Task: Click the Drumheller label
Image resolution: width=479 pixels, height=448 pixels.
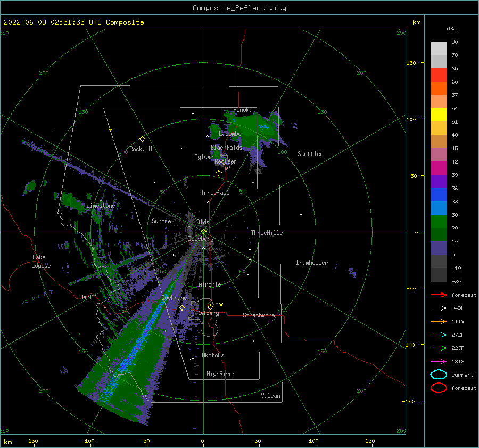Action: (x=312, y=263)
